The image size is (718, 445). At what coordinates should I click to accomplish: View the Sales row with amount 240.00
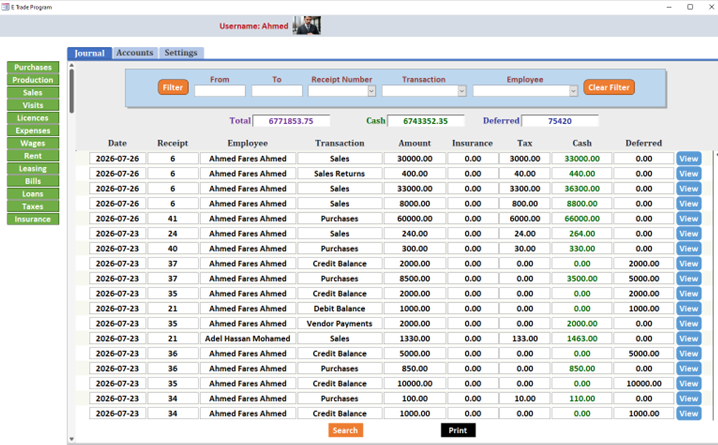689,233
